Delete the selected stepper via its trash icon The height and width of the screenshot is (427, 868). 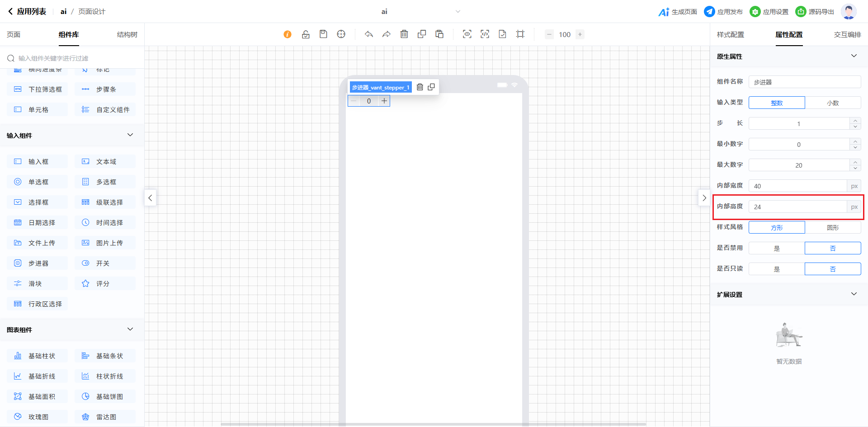pos(420,87)
